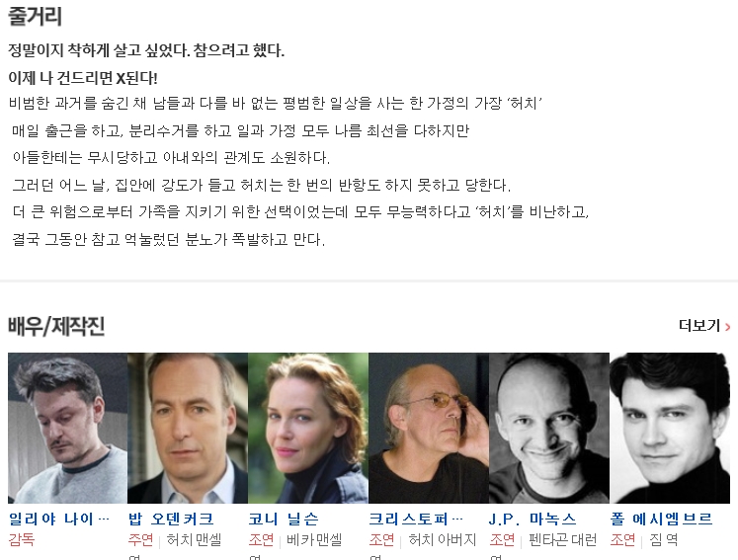Screen dimensions: 738x560
Task: Open the 크리스토퍼 truncated name link
Action: [x=416, y=520]
